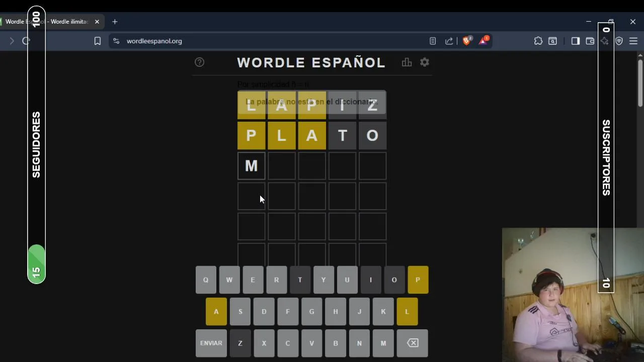Click the WORDLE ESPAÑOL title

[x=311, y=62]
